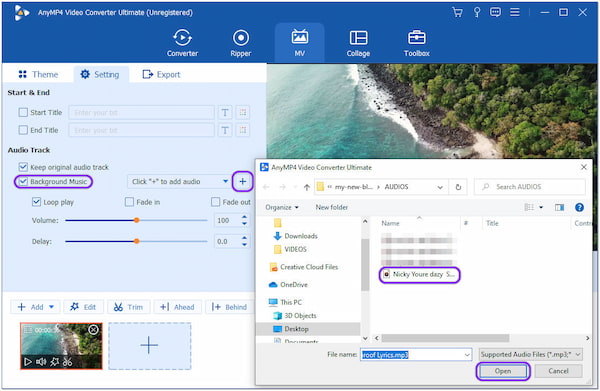
Task: Open effects via thumbnail star wand icon
Action: point(55,362)
